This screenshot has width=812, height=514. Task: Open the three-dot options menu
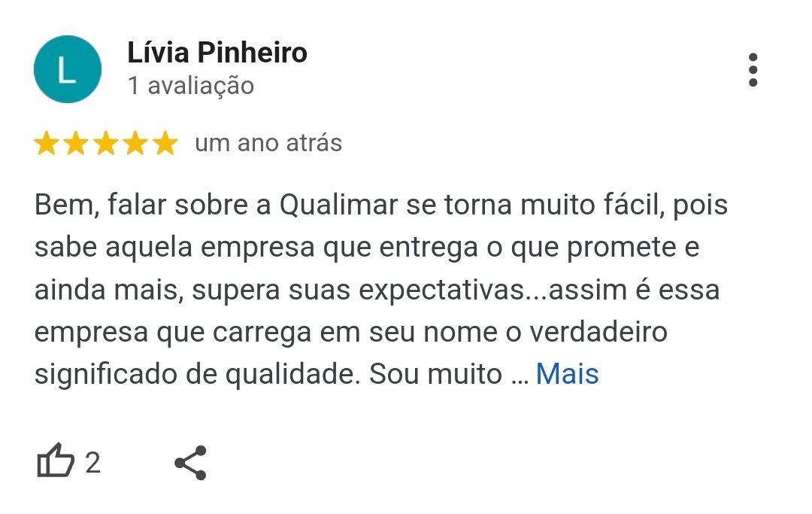[753, 70]
